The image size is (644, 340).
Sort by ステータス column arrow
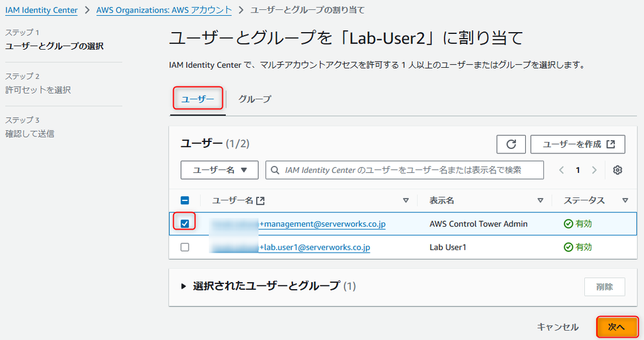click(x=625, y=200)
